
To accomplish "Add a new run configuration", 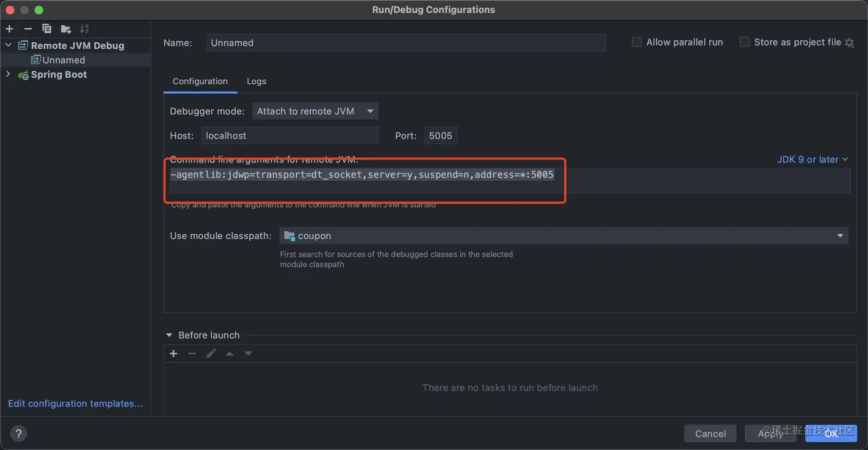I will pyautogui.click(x=10, y=29).
